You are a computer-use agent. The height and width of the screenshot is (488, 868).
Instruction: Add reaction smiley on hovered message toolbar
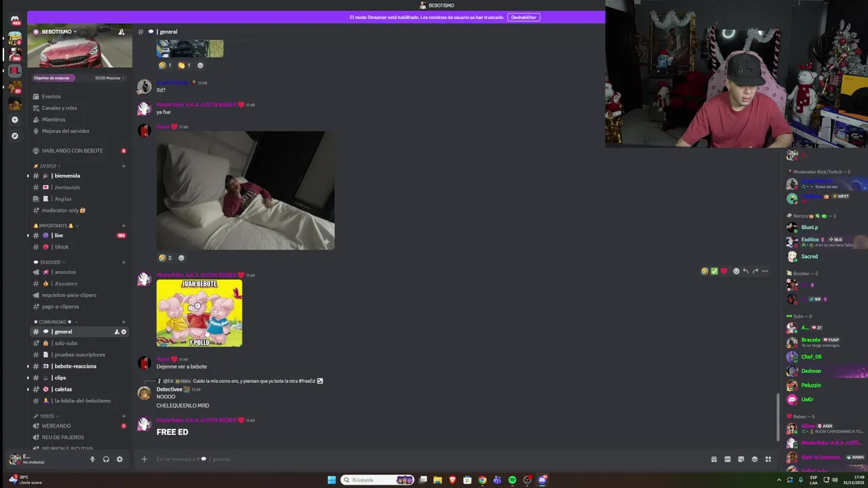(736, 271)
